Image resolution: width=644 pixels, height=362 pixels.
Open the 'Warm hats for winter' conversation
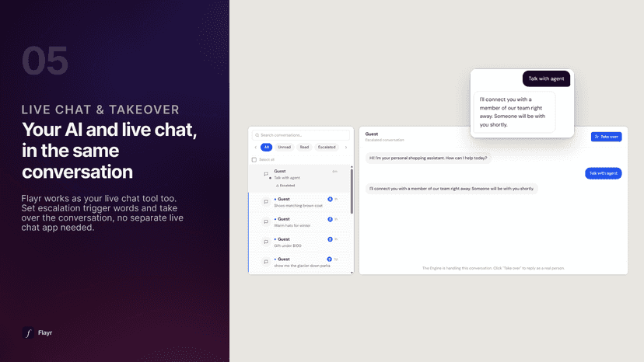299,222
